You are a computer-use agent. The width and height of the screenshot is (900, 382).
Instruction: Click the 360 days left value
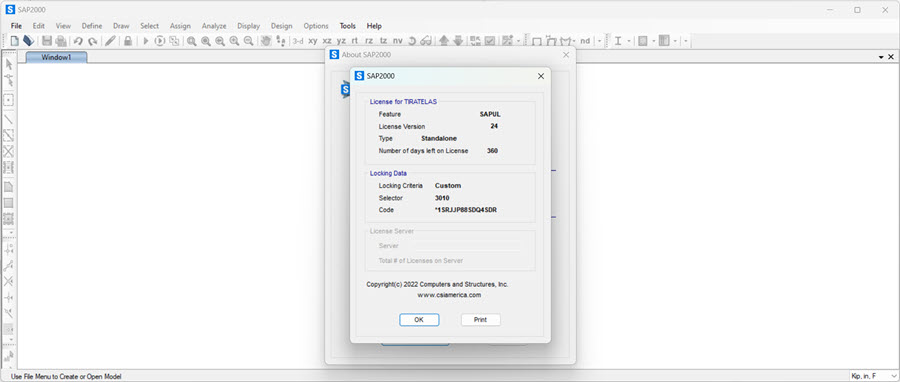pos(492,151)
